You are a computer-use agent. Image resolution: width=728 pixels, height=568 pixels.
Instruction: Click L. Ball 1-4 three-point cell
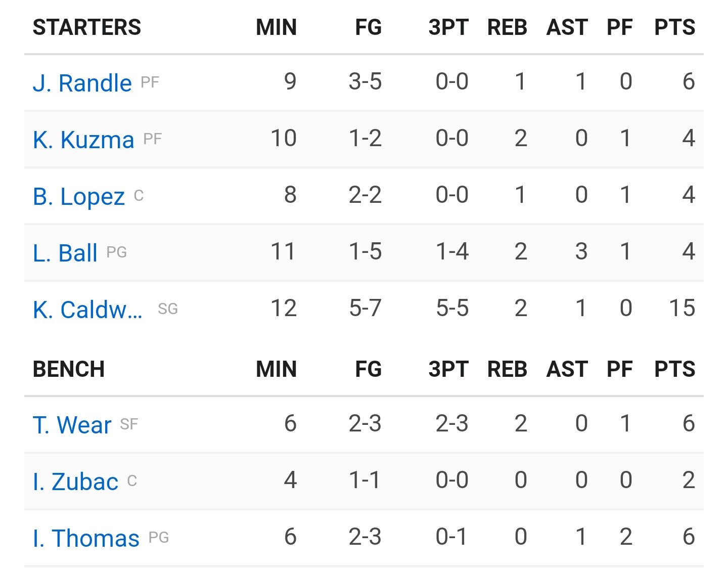pos(452,251)
